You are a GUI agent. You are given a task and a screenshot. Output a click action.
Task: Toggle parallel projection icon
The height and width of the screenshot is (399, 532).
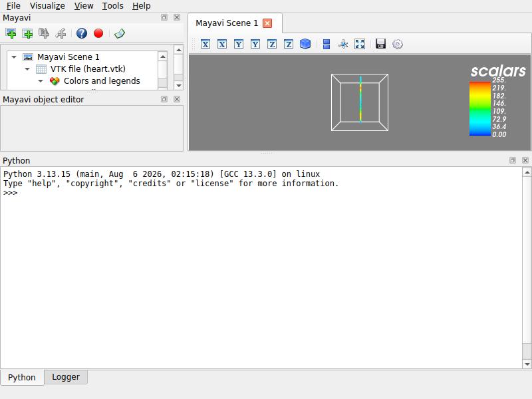327,44
